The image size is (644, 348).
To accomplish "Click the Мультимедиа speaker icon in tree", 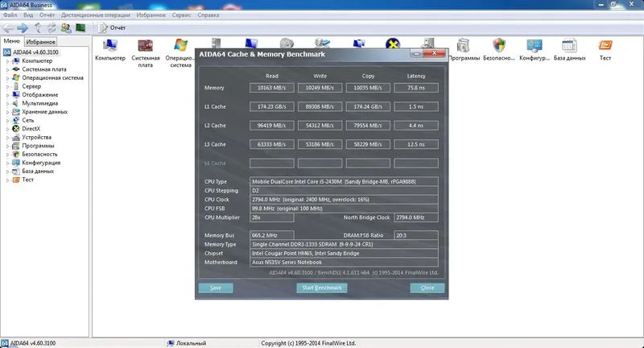I will 15,103.
